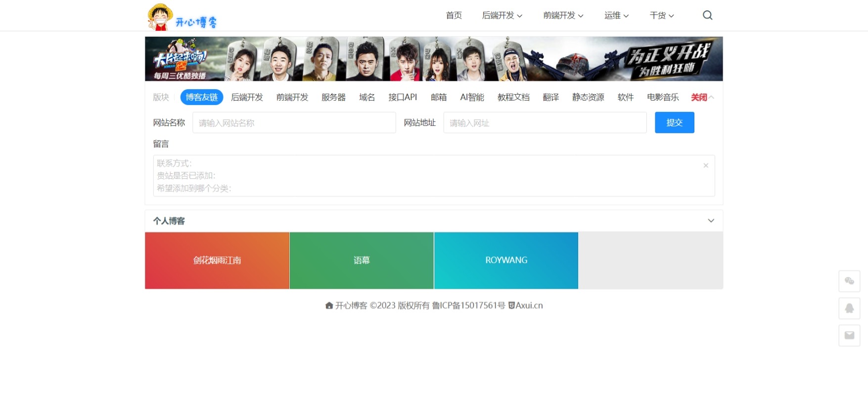Click the search magnifier icon

click(x=707, y=15)
